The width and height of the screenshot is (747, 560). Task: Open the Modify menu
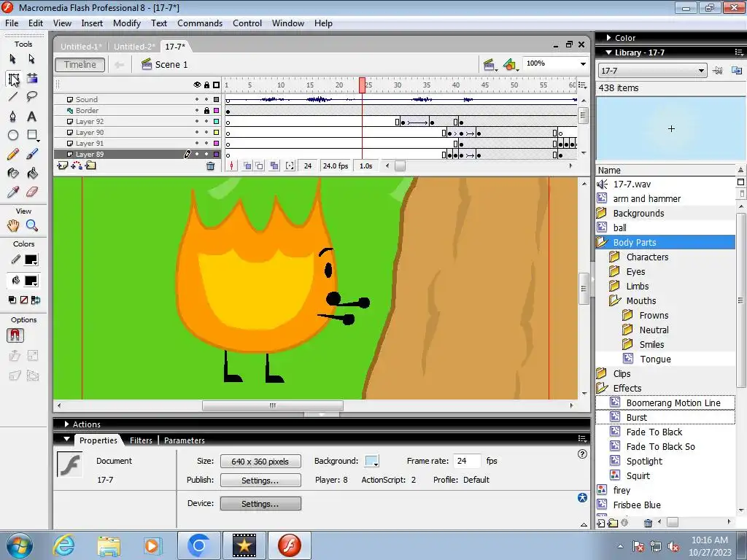click(x=127, y=23)
